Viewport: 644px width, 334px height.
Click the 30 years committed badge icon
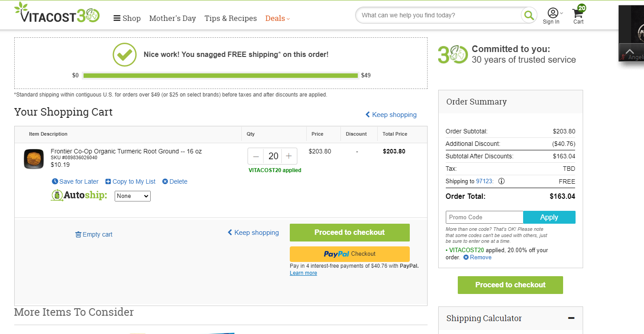coord(453,55)
